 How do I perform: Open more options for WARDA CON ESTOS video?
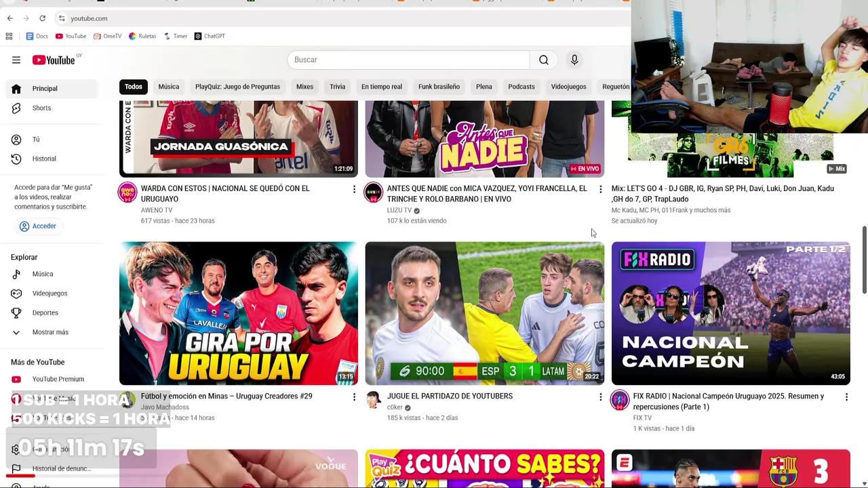pyautogui.click(x=354, y=189)
